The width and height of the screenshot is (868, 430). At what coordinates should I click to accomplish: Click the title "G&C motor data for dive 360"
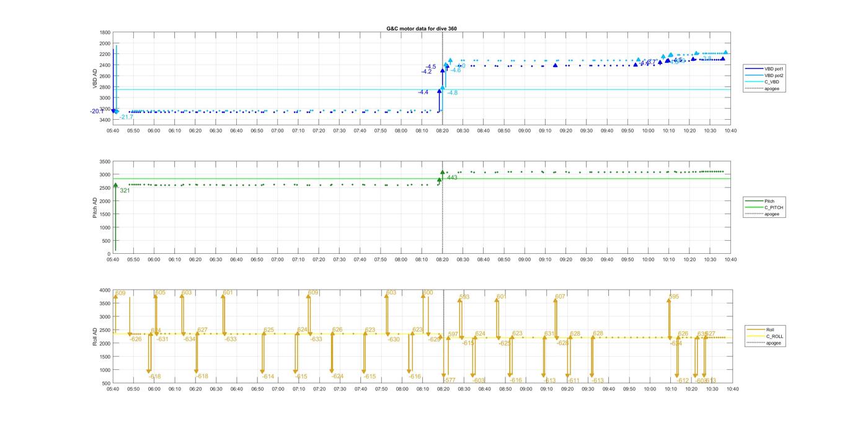click(421, 29)
